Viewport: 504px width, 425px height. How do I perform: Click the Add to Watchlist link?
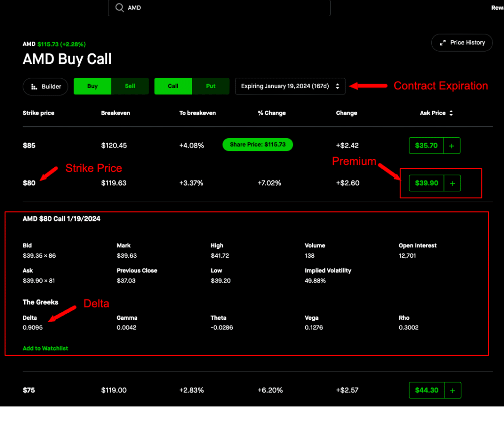(x=45, y=348)
